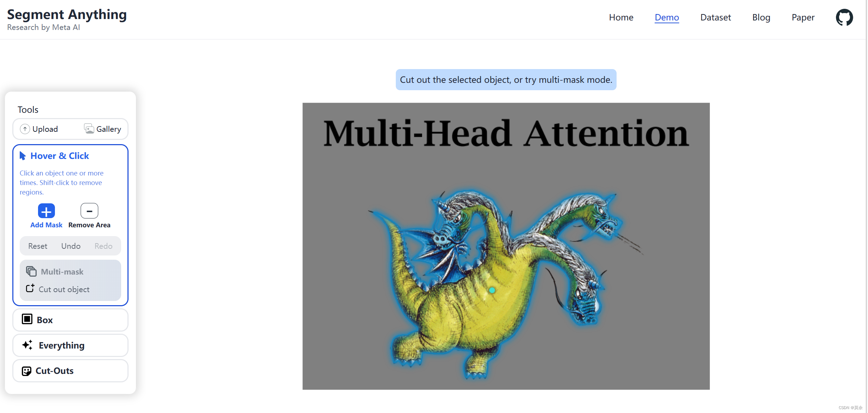Select the Add Mask label
This screenshot has width=868, height=413.
coord(46,225)
